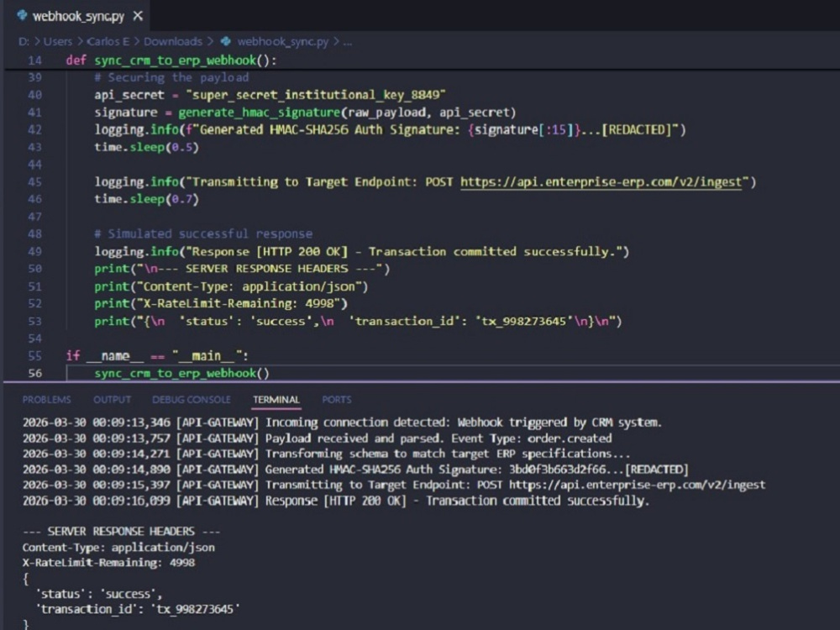Select the TERMINAL panel tab
This screenshot has height=630, width=840.
pyautogui.click(x=276, y=400)
